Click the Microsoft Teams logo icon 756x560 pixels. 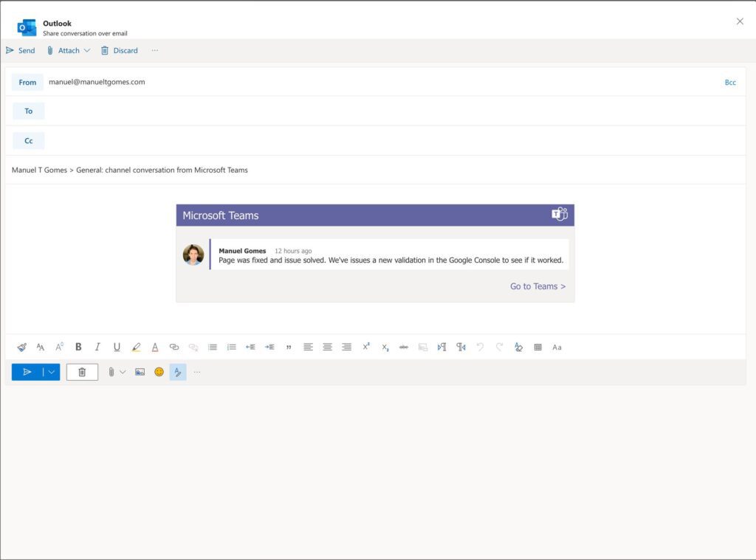(560, 214)
